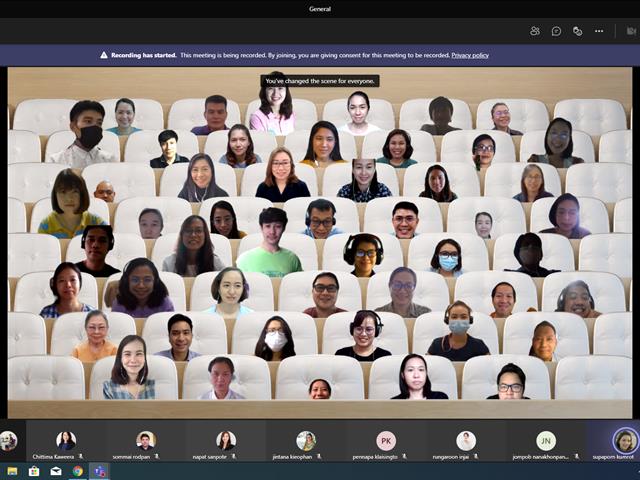Open the meeting chat
This screenshot has width=640, height=480.
(x=556, y=31)
